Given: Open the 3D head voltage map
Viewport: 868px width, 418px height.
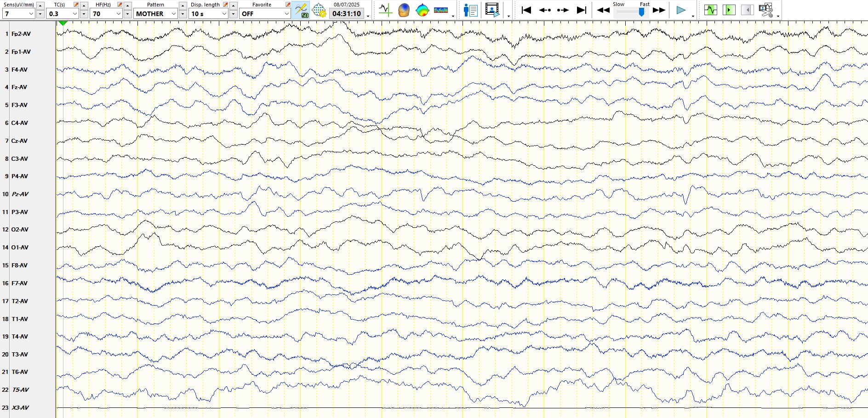Looking at the screenshot, I should (404, 10).
